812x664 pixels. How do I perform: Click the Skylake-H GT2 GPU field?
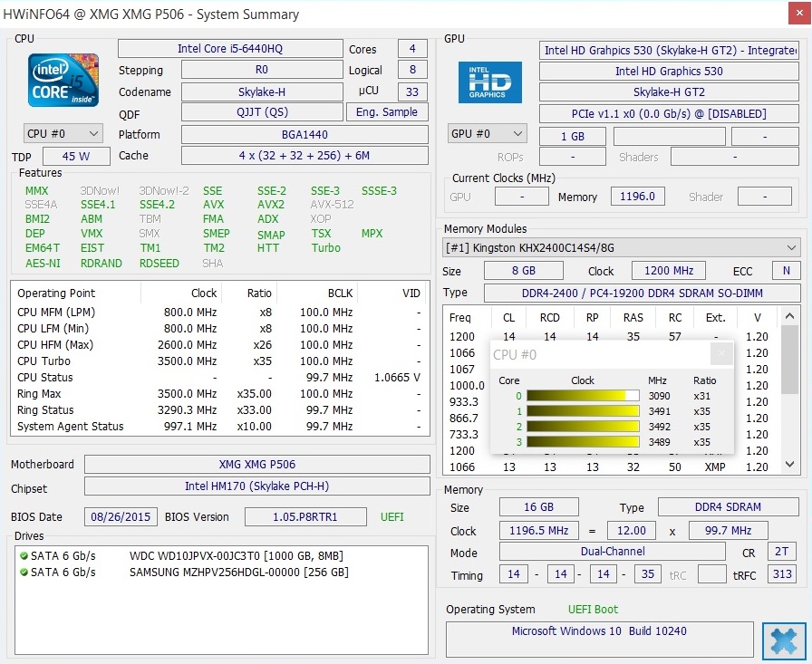669,92
